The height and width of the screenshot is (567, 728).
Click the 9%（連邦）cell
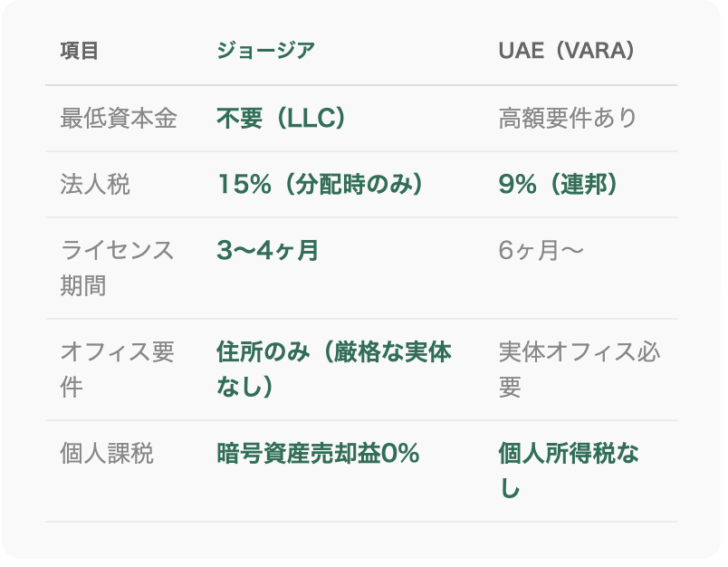click(x=558, y=184)
